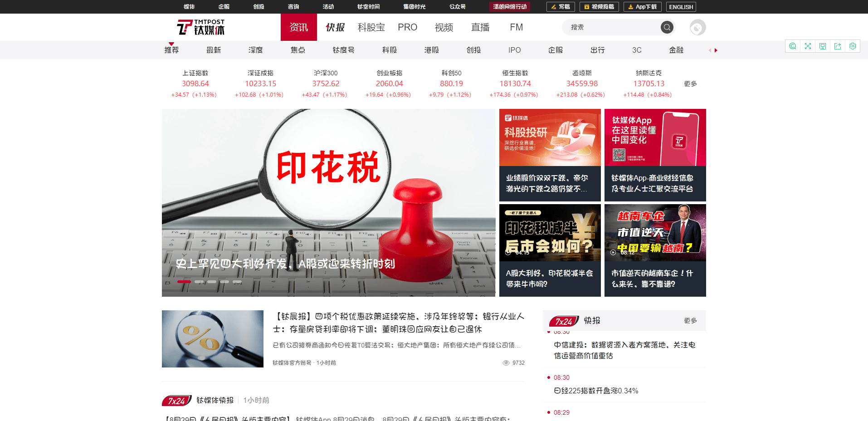Click the green search lens toolbar icon
868x421 pixels.
pos(793,46)
